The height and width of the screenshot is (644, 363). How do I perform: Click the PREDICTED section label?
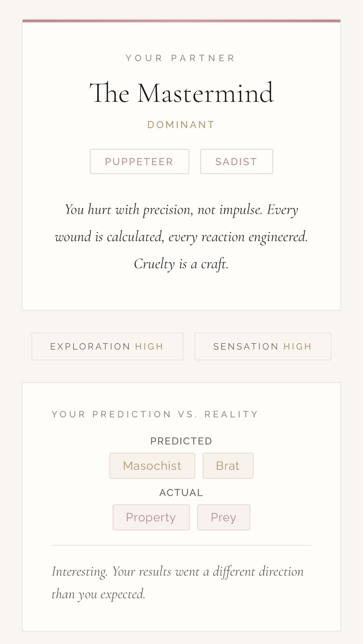pos(181,441)
